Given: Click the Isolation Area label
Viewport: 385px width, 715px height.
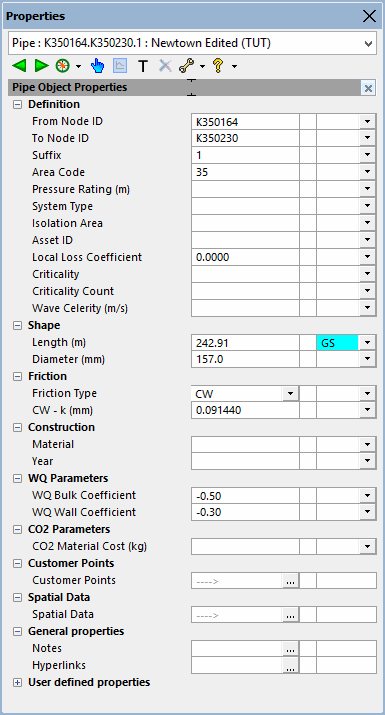Looking at the screenshot, I should click(68, 223).
